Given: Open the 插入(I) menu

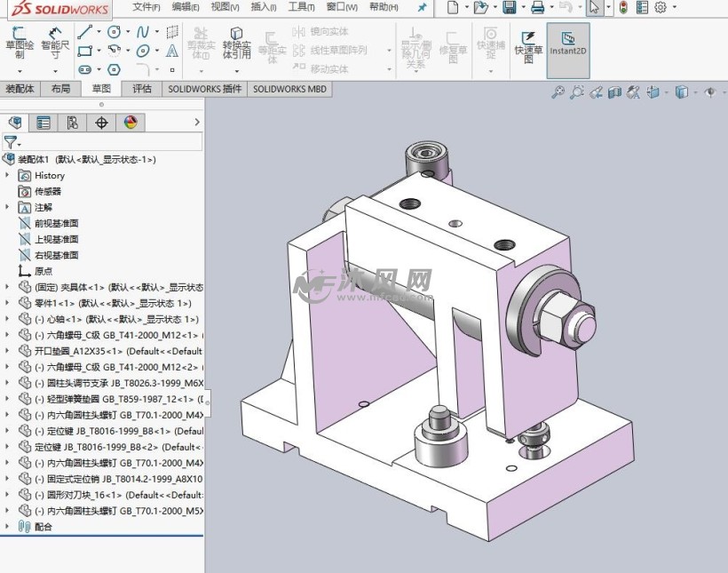Looking at the screenshot, I should [x=264, y=7].
